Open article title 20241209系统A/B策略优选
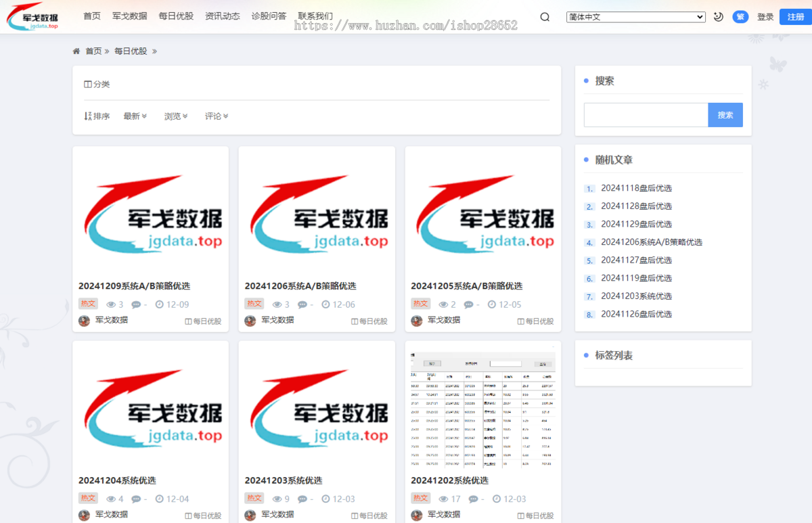The width and height of the screenshot is (812, 523). coord(134,286)
